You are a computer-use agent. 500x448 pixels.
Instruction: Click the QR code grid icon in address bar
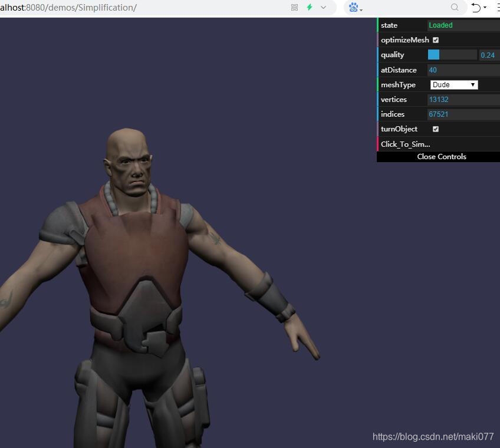pos(294,8)
